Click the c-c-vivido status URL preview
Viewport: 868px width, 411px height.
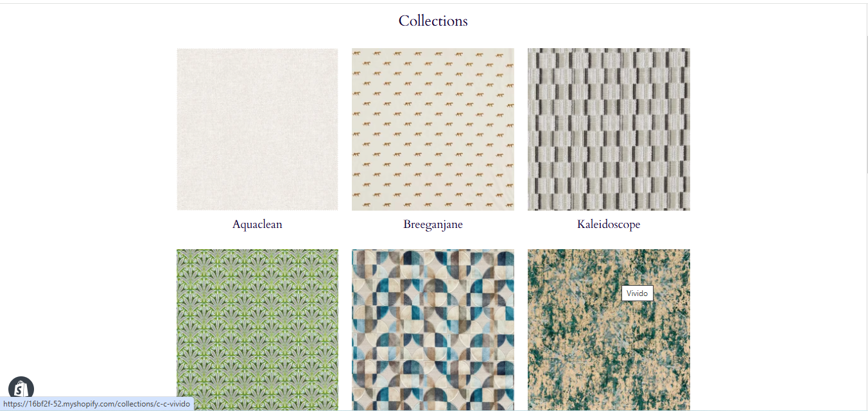pyautogui.click(x=97, y=404)
